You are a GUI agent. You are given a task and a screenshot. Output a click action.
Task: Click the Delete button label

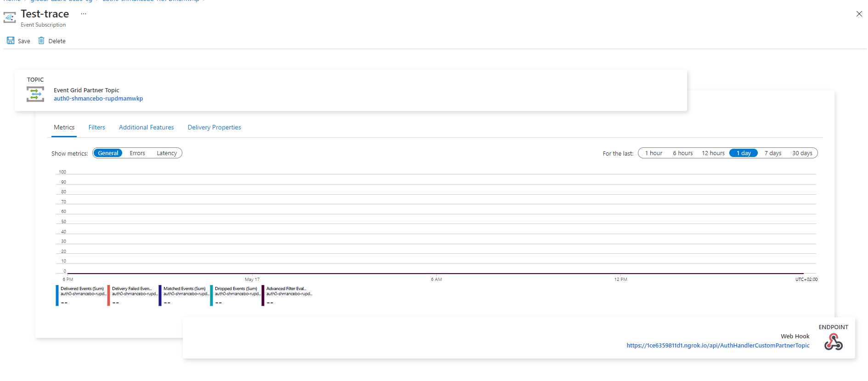(57, 41)
